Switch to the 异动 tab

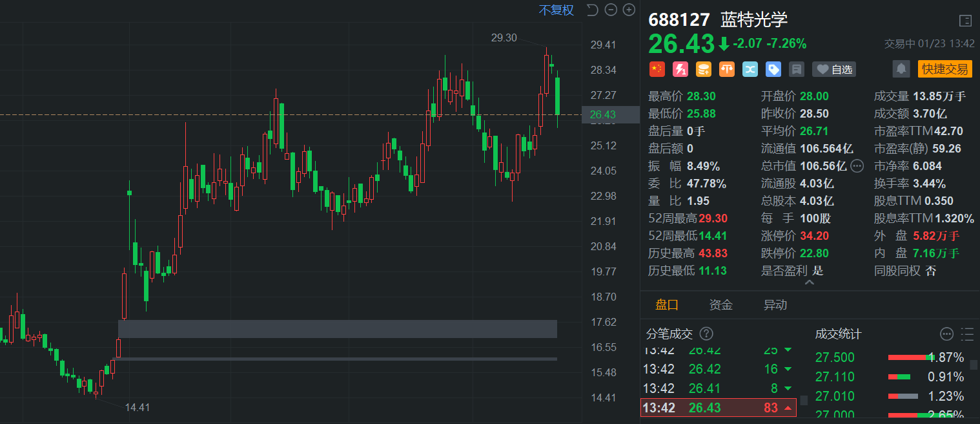775,304
